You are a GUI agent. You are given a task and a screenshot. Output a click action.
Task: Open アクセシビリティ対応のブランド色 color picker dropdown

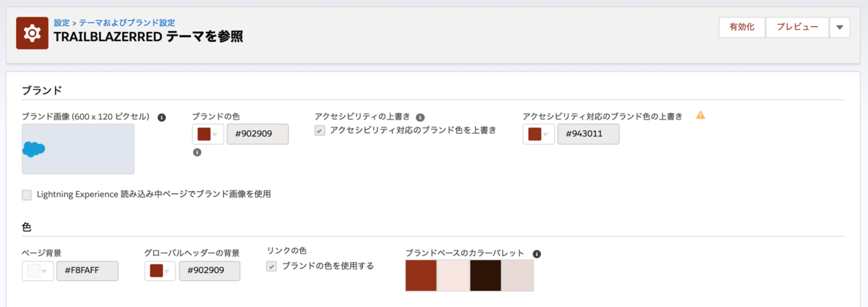(538, 135)
